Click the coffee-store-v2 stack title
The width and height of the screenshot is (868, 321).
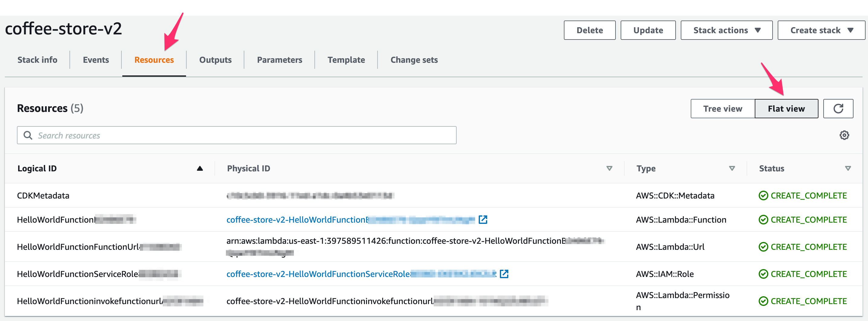point(63,29)
